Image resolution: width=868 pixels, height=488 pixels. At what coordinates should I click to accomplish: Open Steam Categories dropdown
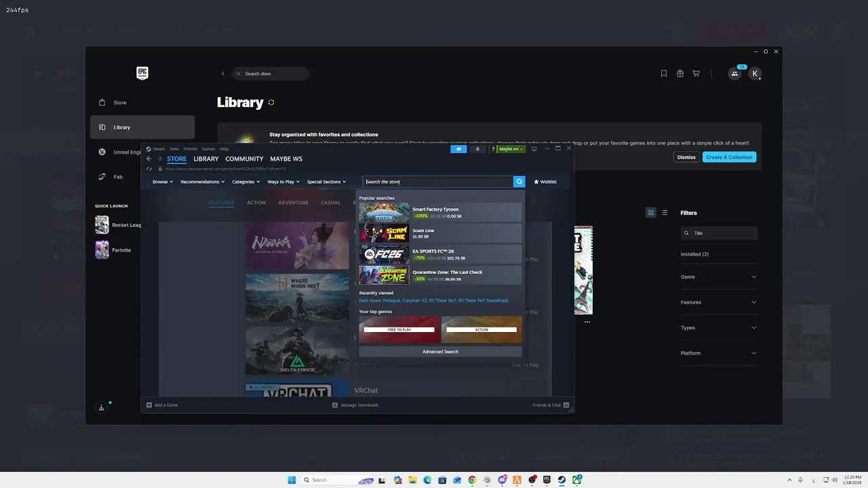(x=245, y=182)
